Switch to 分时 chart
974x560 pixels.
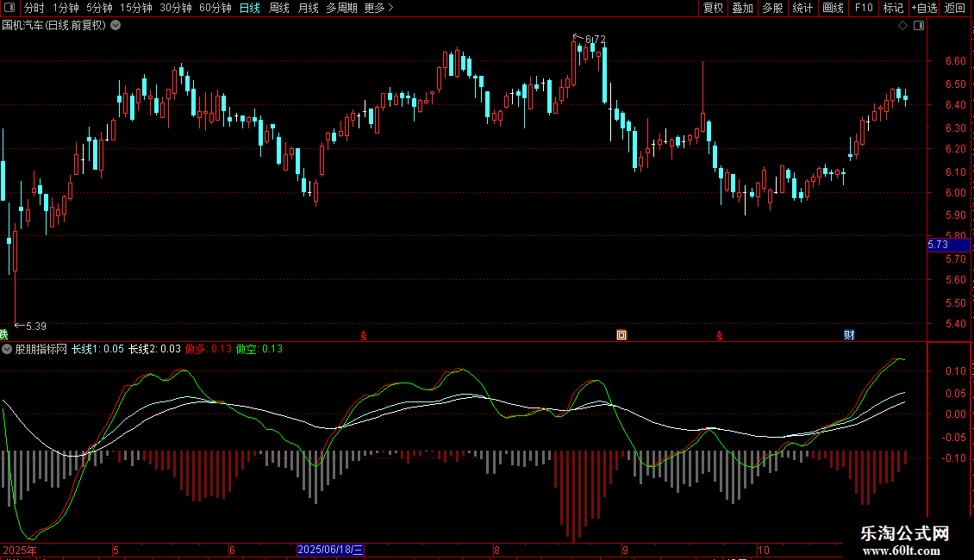[34, 8]
